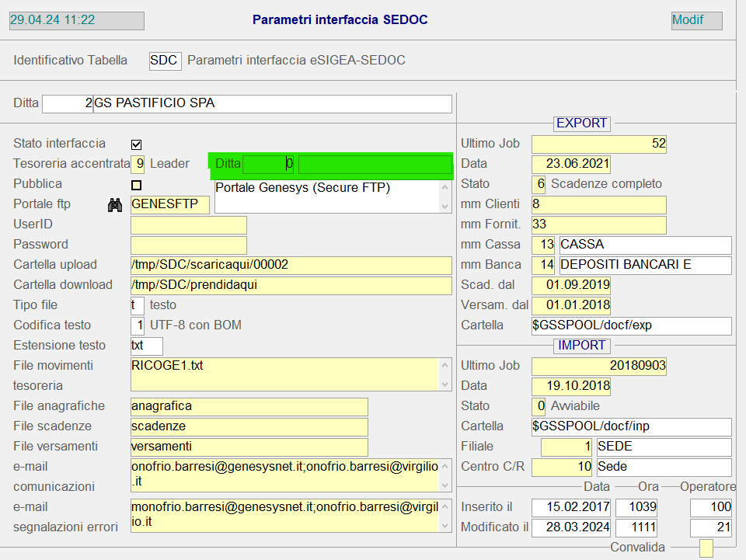Click the EXPORT section label

(582, 123)
